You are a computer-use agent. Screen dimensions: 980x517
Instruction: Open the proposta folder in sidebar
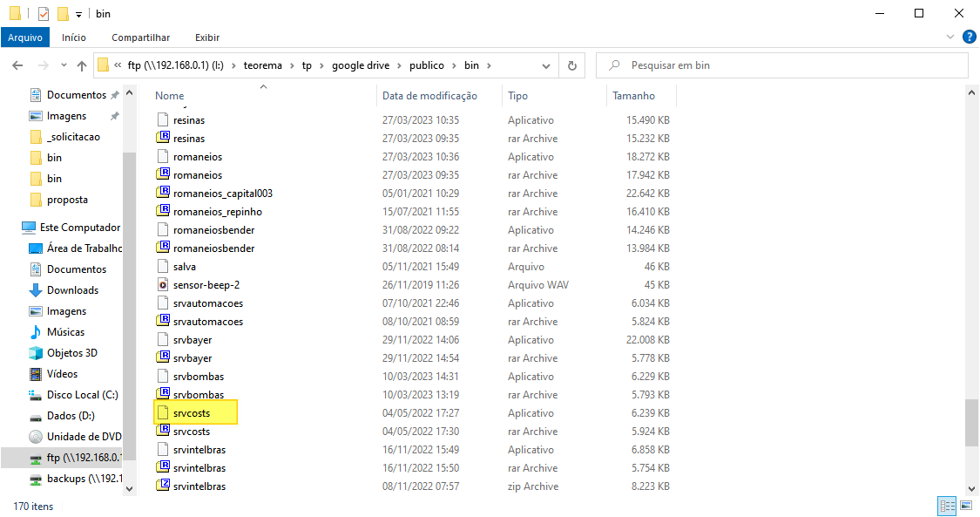click(67, 200)
